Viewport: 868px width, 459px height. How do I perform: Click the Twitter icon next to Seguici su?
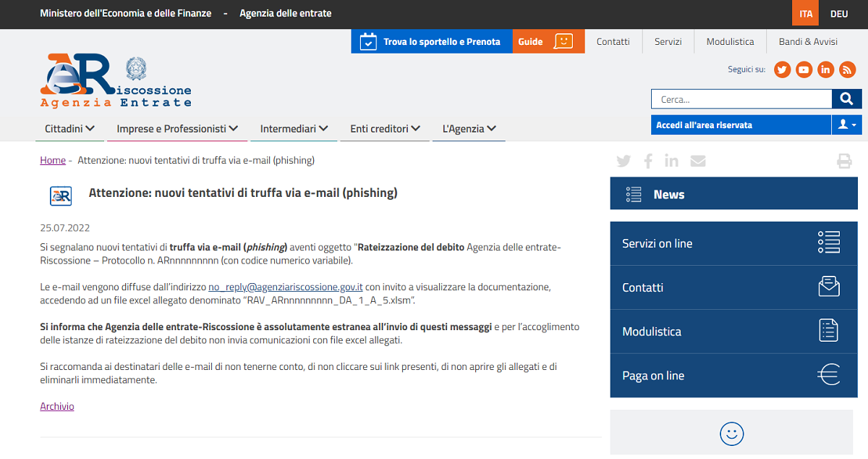pos(782,70)
